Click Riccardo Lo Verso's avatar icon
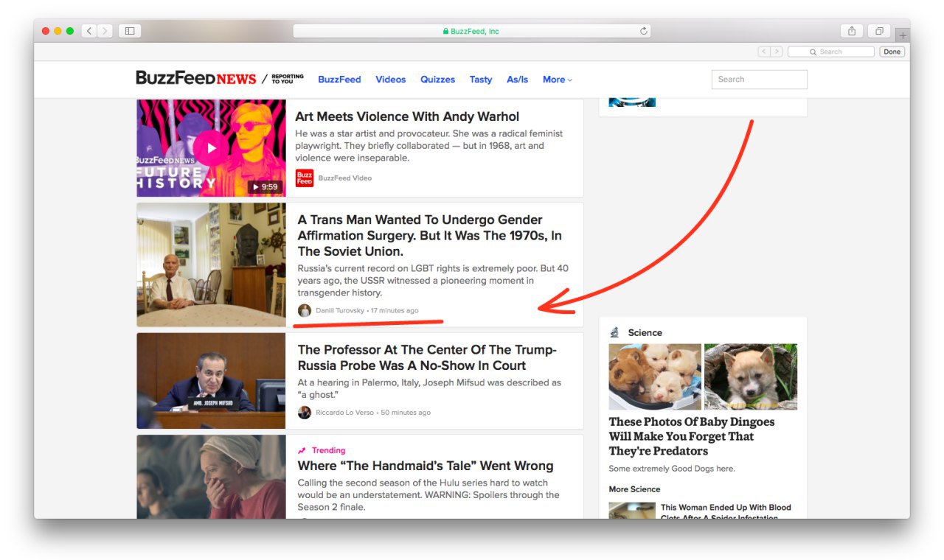Screen dimensions: 944x560 pyautogui.click(x=305, y=413)
